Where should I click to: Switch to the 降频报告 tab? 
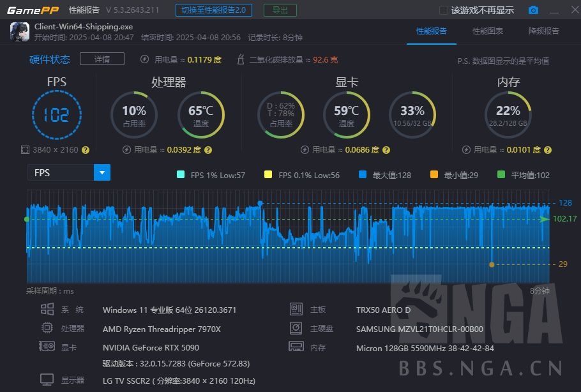543,30
